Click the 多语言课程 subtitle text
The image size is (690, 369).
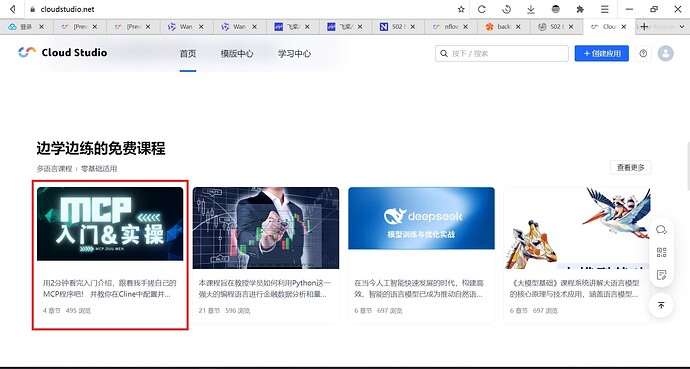54,169
